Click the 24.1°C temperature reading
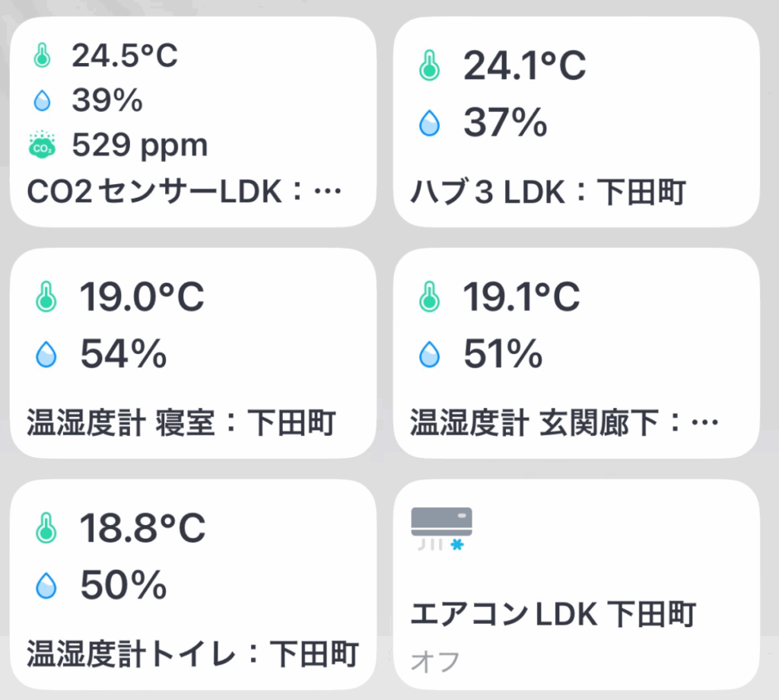 click(524, 67)
